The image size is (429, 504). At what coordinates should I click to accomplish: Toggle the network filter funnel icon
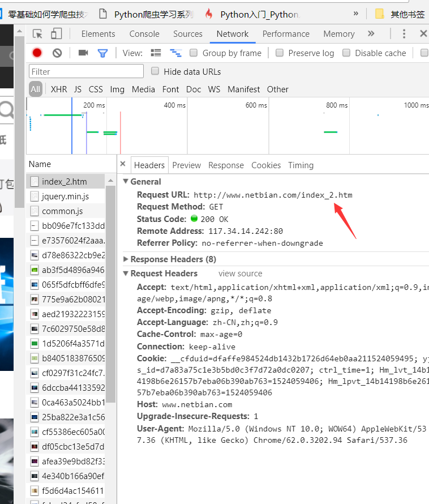pos(102,53)
